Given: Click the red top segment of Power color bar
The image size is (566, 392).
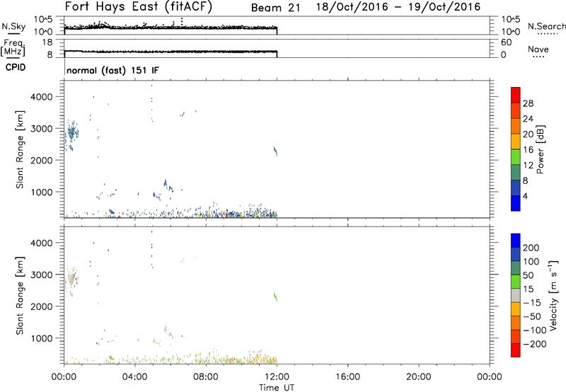Looking at the screenshot, I should coord(516,95).
